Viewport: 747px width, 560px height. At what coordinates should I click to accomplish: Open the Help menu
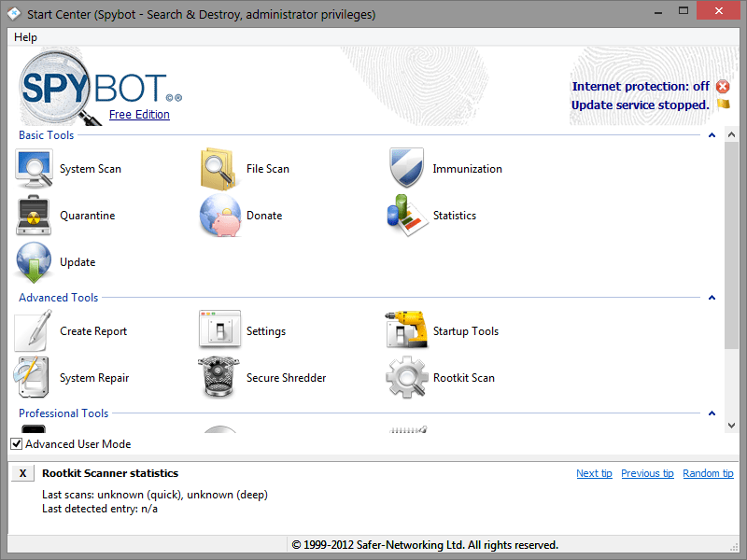click(26, 37)
